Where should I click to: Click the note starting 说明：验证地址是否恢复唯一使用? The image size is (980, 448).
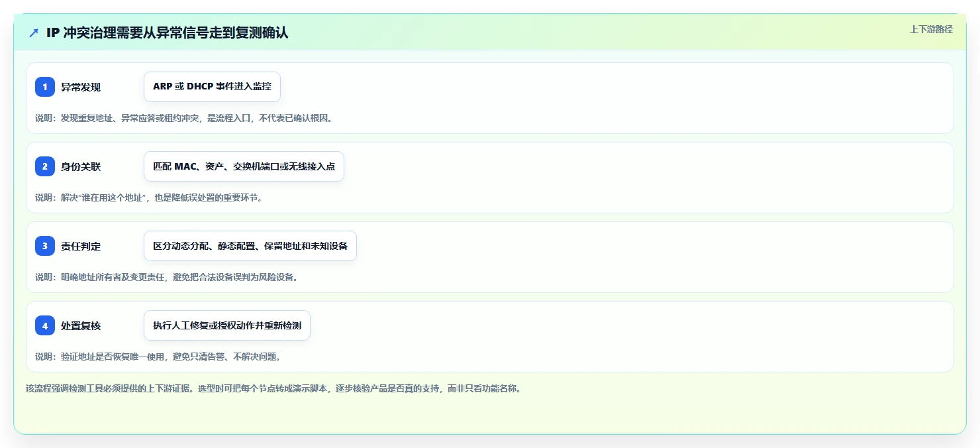(x=158, y=357)
